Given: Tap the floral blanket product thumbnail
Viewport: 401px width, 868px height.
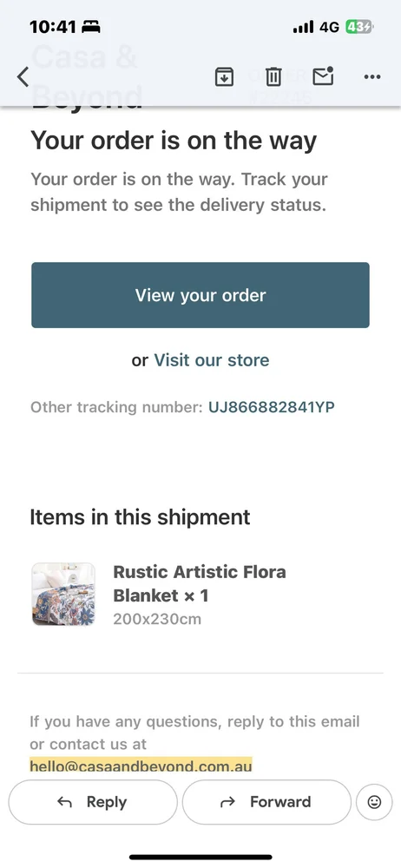Looking at the screenshot, I should [x=63, y=595].
